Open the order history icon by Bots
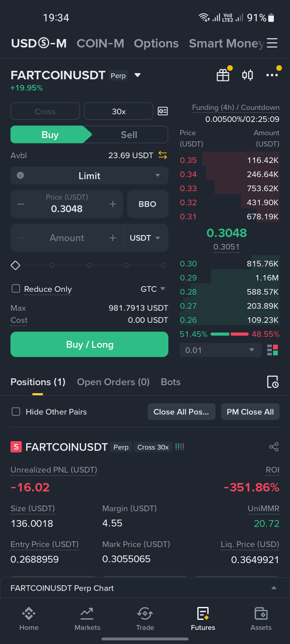The width and height of the screenshot is (290, 644). 273,382
